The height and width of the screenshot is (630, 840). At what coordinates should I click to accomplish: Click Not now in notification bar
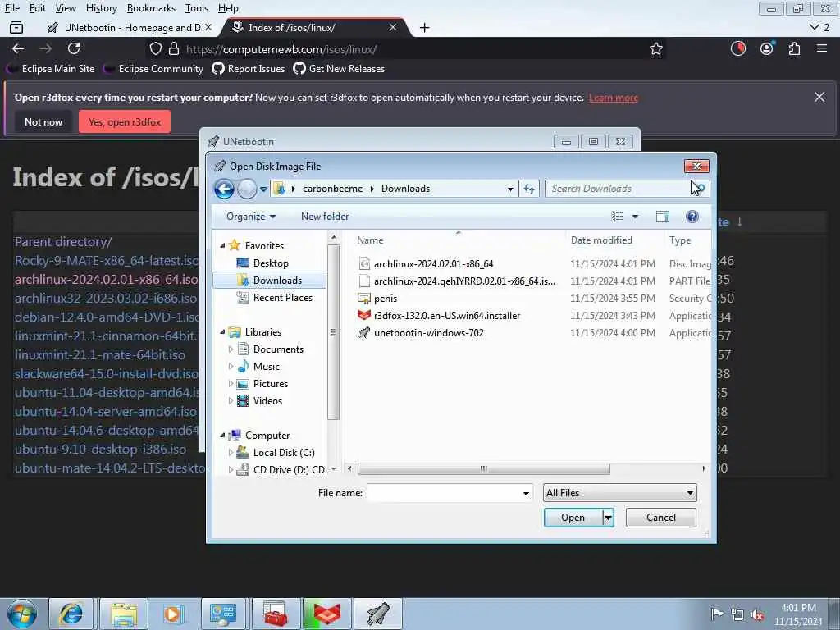[x=43, y=122]
